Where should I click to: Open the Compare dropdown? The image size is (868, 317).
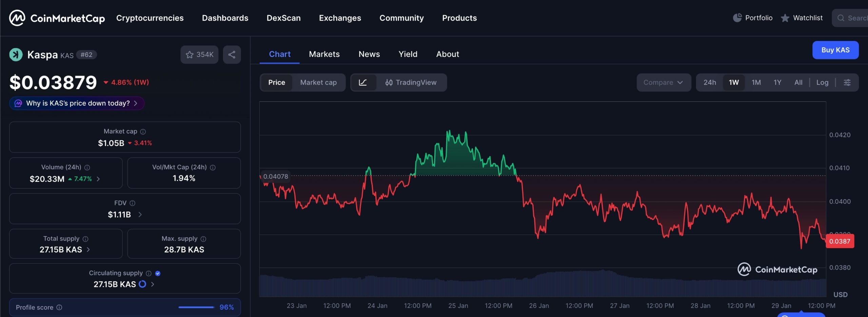pos(664,82)
